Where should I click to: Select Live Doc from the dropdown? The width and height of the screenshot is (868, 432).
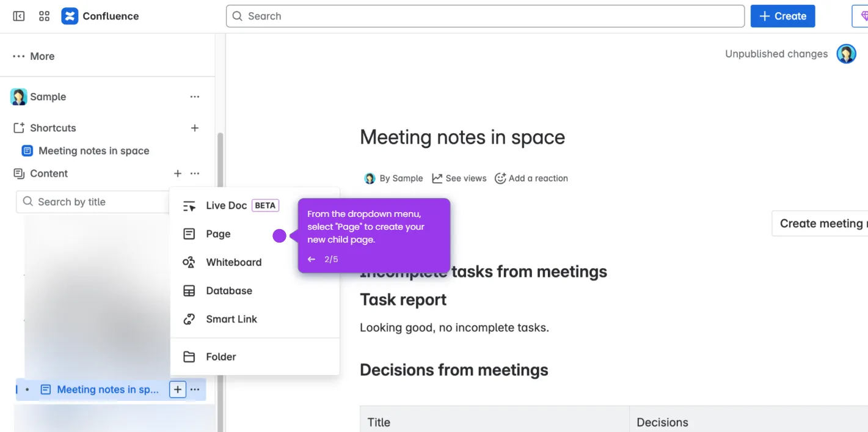(255, 206)
